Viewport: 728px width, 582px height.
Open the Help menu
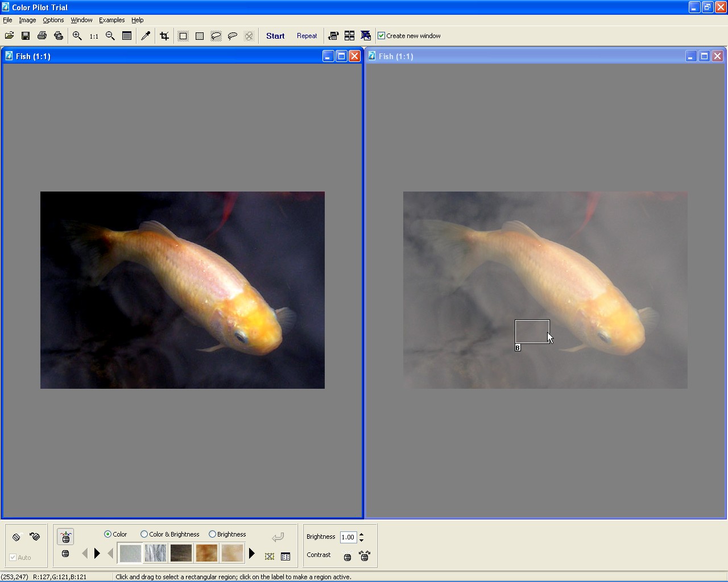tap(138, 20)
